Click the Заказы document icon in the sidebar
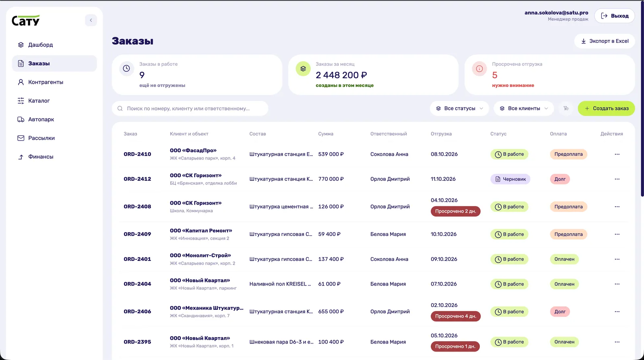The height and width of the screenshot is (360, 644). tap(21, 64)
